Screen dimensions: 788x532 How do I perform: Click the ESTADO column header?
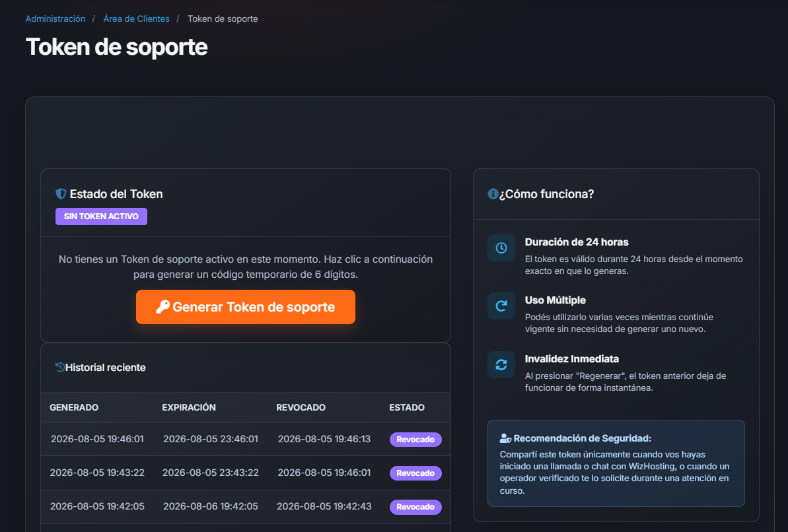click(x=407, y=407)
